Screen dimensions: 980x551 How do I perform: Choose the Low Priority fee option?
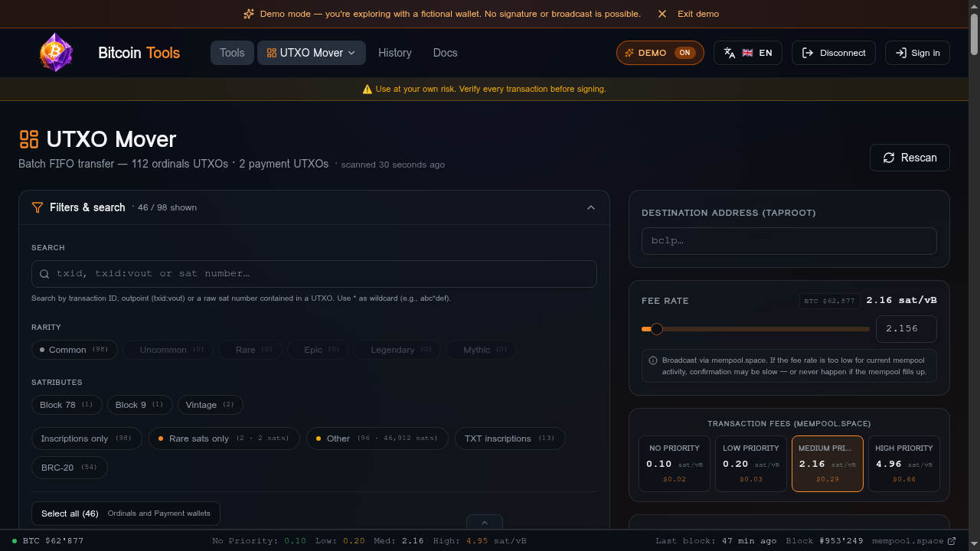tap(751, 464)
